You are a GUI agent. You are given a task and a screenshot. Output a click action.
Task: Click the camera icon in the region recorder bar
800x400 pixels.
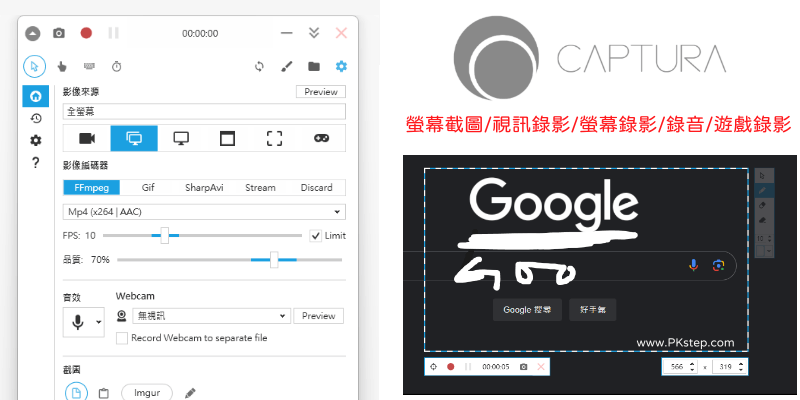coord(523,367)
